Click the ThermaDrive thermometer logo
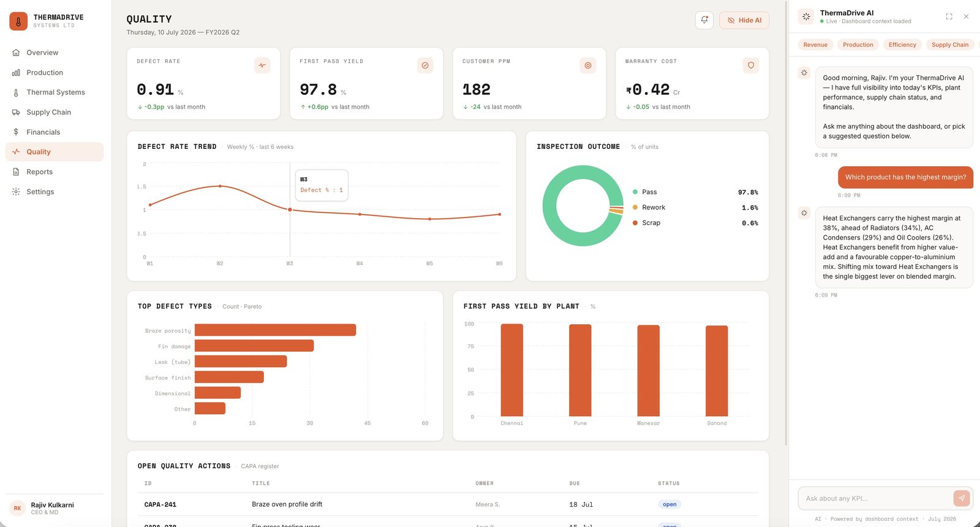The height and width of the screenshot is (527, 980). pos(18,21)
